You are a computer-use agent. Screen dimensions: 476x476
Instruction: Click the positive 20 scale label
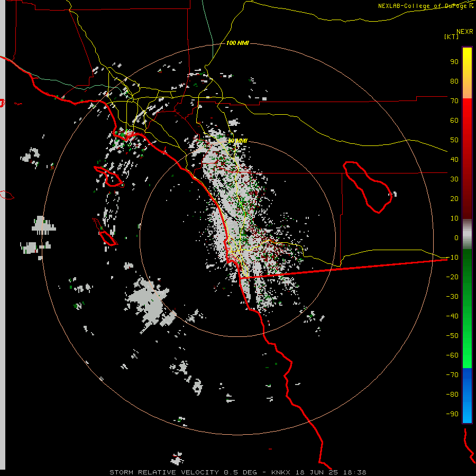(454, 198)
